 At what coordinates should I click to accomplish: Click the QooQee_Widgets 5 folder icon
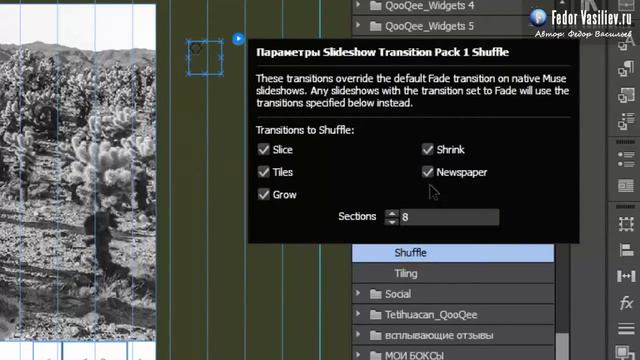click(x=375, y=26)
